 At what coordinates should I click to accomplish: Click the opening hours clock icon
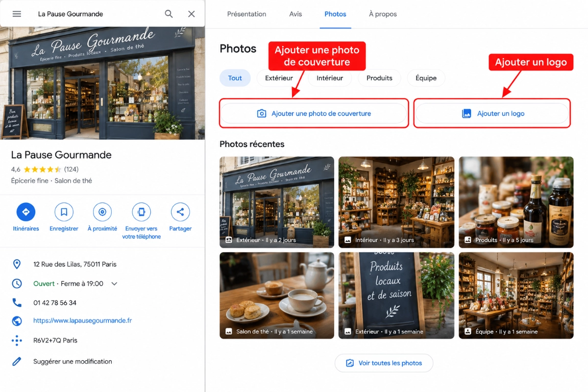point(17,283)
